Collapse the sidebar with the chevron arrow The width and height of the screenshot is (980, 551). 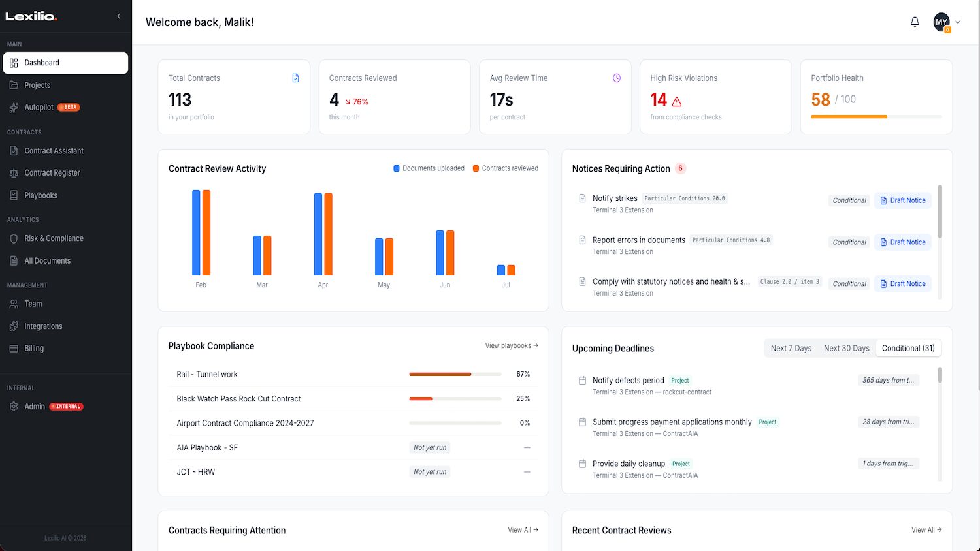point(119,16)
